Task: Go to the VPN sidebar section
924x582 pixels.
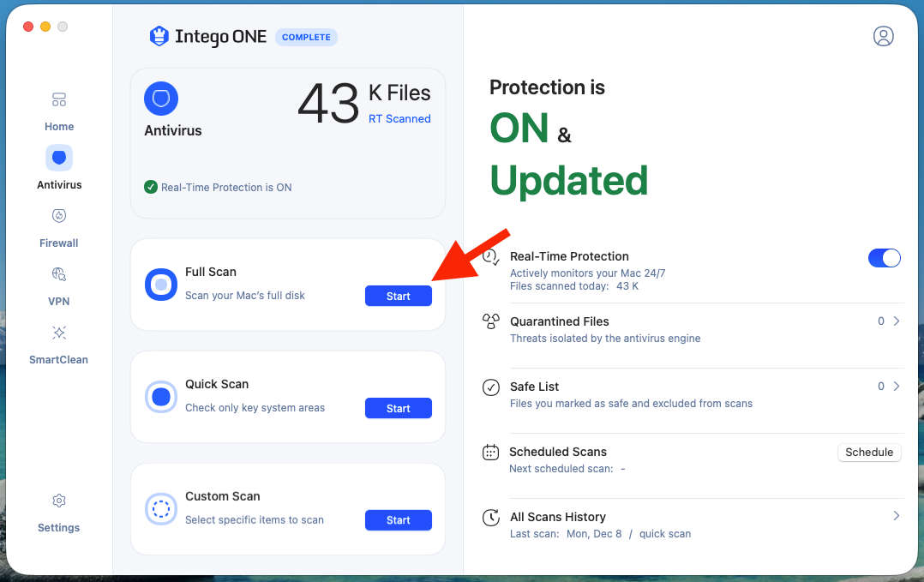Action: [x=59, y=287]
